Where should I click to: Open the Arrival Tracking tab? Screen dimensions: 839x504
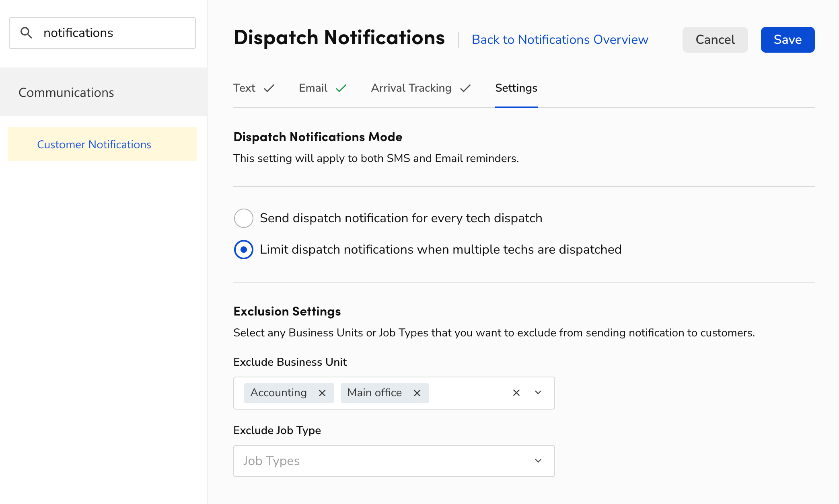coord(411,88)
